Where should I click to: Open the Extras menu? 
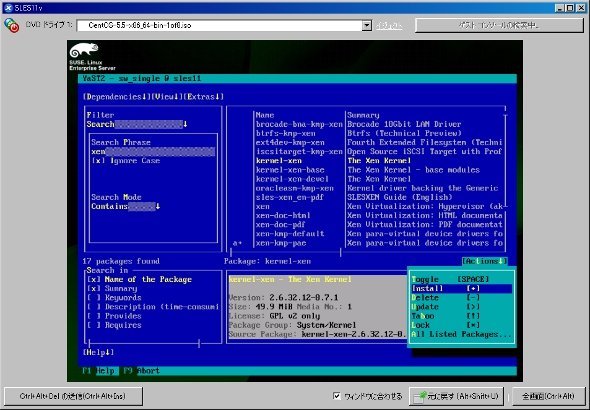[204, 97]
